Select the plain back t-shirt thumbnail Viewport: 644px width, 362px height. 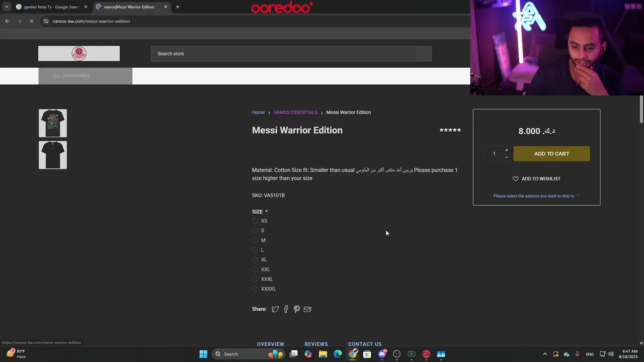53,155
